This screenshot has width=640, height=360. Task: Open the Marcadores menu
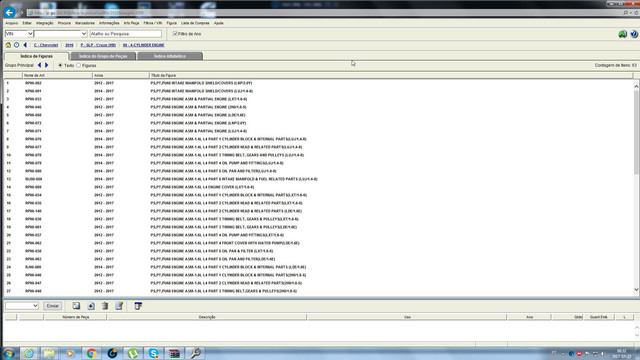pyautogui.click(x=85, y=23)
